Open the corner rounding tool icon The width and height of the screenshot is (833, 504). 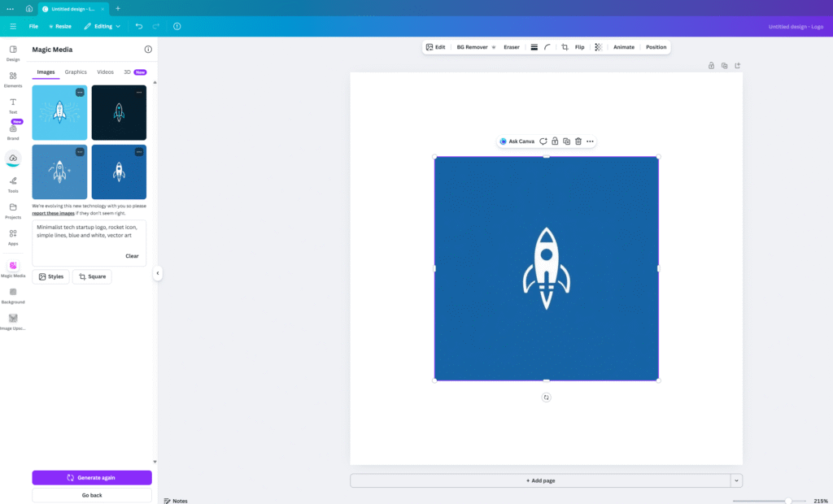point(547,47)
